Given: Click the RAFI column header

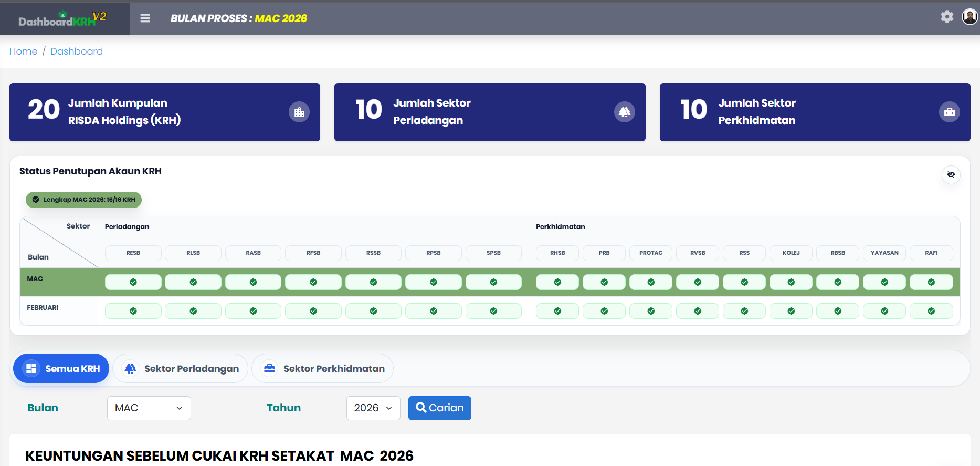Looking at the screenshot, I should click(x=931, y=253).
